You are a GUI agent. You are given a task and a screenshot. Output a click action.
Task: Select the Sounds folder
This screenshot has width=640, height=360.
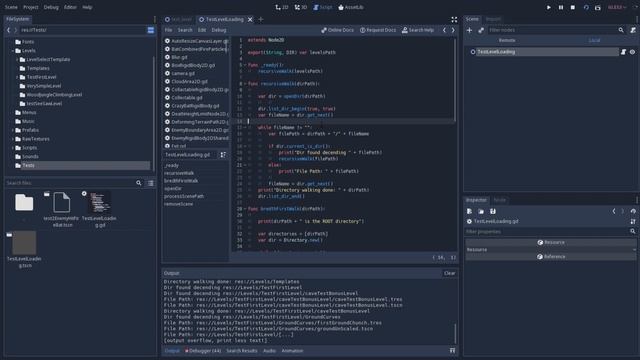click(30, 157)
